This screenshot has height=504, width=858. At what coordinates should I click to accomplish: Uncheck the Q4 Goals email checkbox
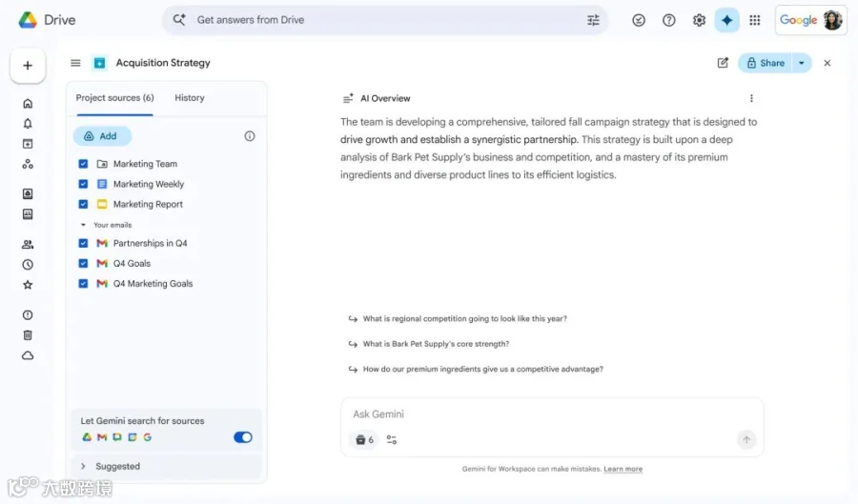tap(83, 263)
